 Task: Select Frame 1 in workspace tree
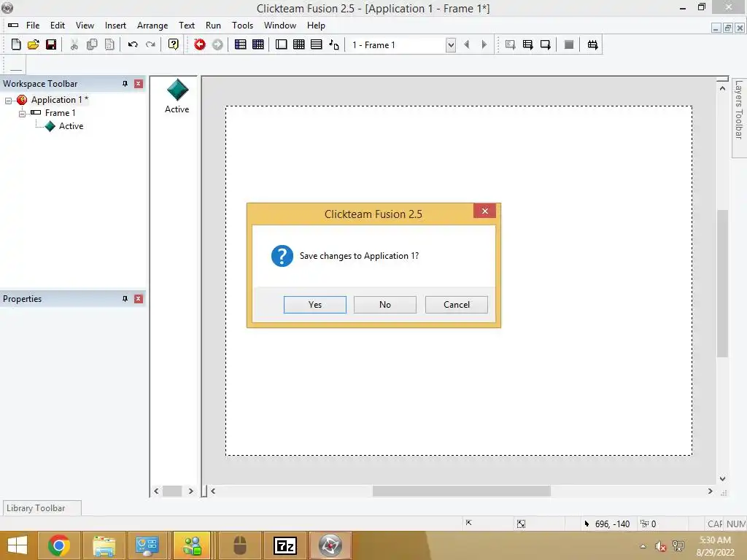coord(60,113)
